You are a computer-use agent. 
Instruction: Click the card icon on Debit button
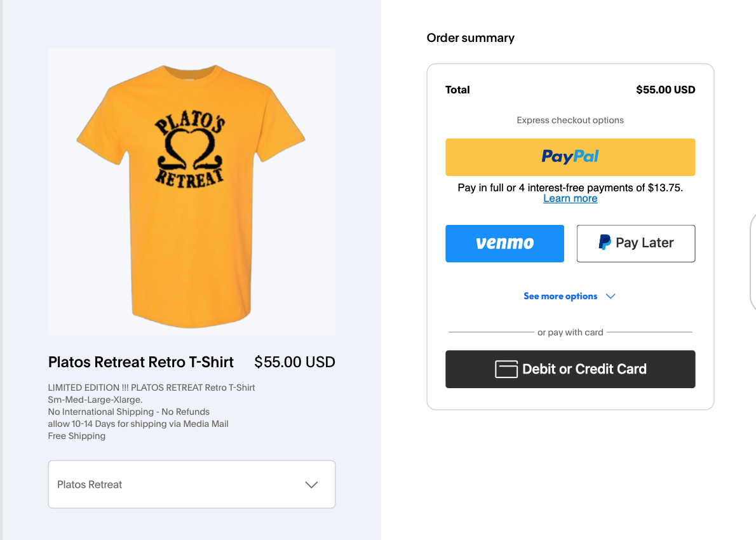506,369
